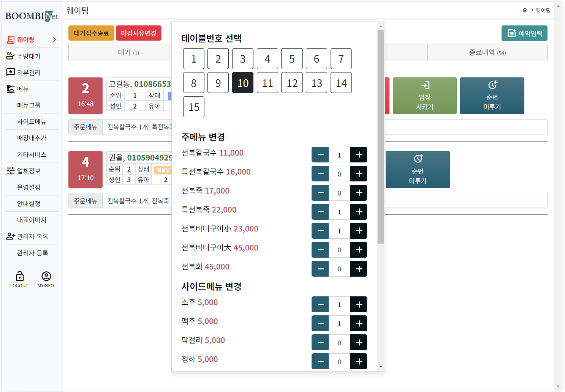Click the home icon in breadcrumb
This screenshot has height=392, width=565.
tap(525, 10)
